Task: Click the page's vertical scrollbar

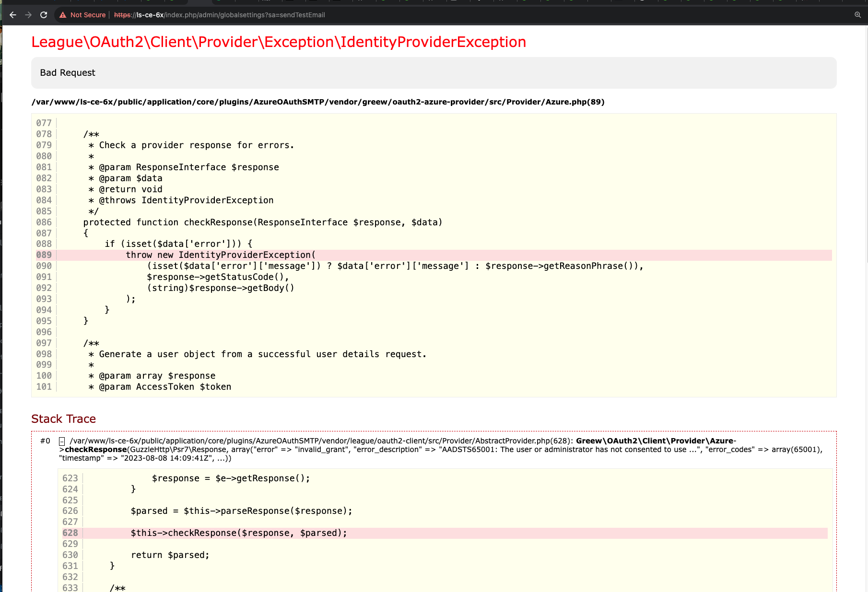Action: click(866, 144)
